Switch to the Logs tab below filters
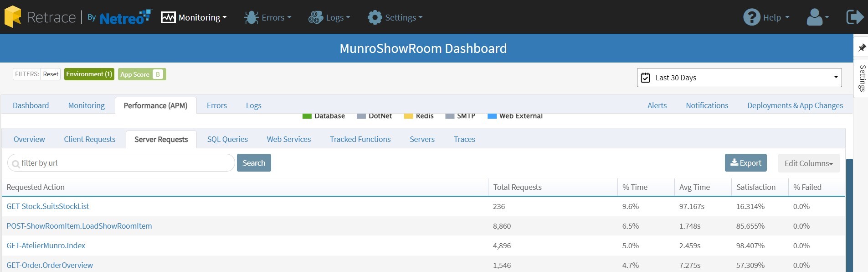868x272 pixels. coord(254,105)
